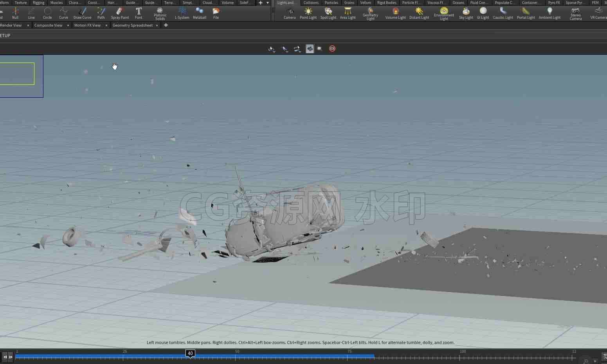
Task: Open the shelf tab list dropdown arrow
Action: tap(268, 3)
